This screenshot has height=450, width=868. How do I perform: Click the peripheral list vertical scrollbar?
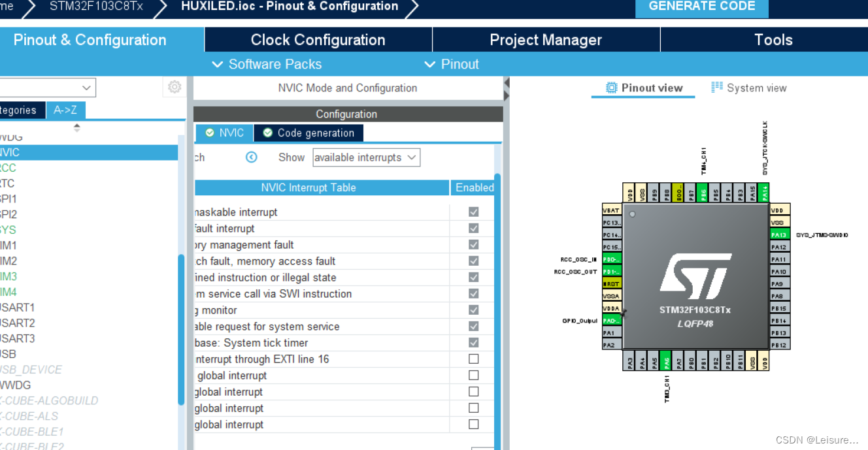[182, 330]
